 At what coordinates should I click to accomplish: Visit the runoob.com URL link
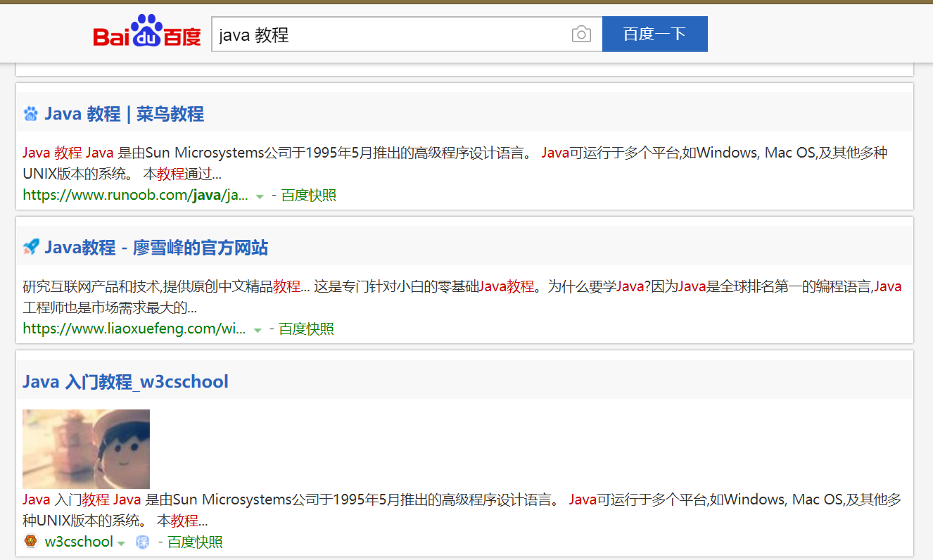coord(135,196)
